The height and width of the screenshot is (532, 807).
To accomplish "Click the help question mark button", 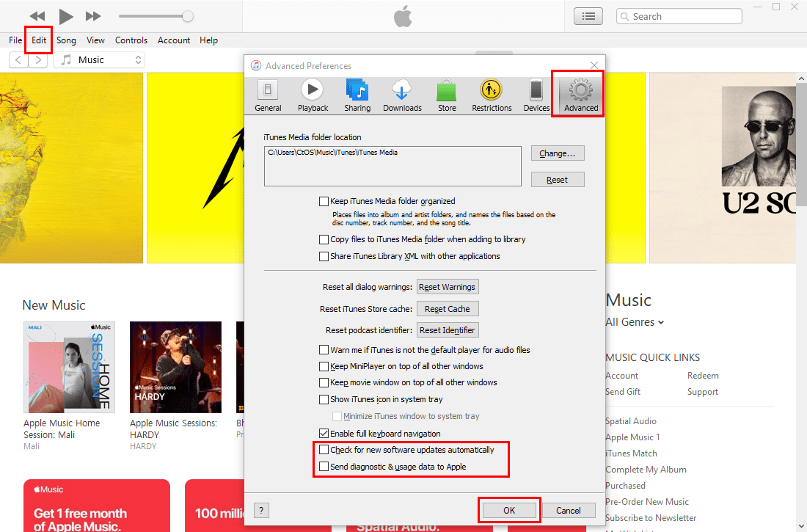I will click(261, 511).
